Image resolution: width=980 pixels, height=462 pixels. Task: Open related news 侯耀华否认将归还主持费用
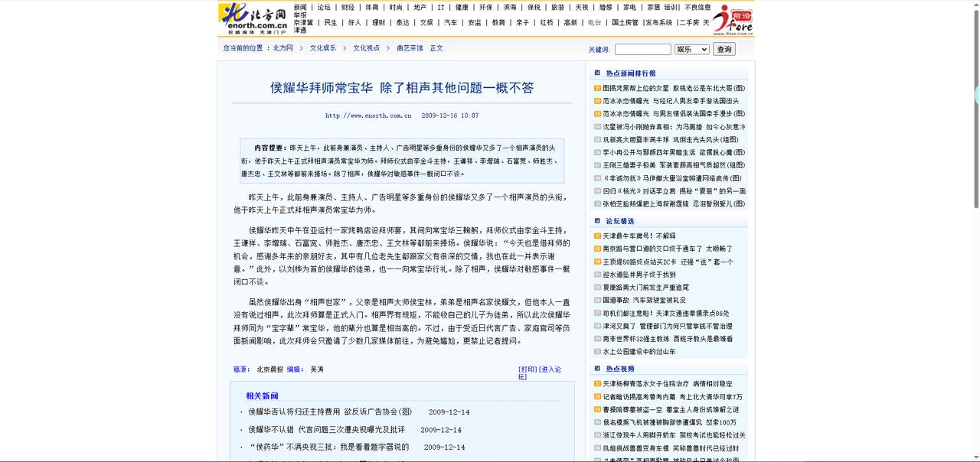(329, 412)
